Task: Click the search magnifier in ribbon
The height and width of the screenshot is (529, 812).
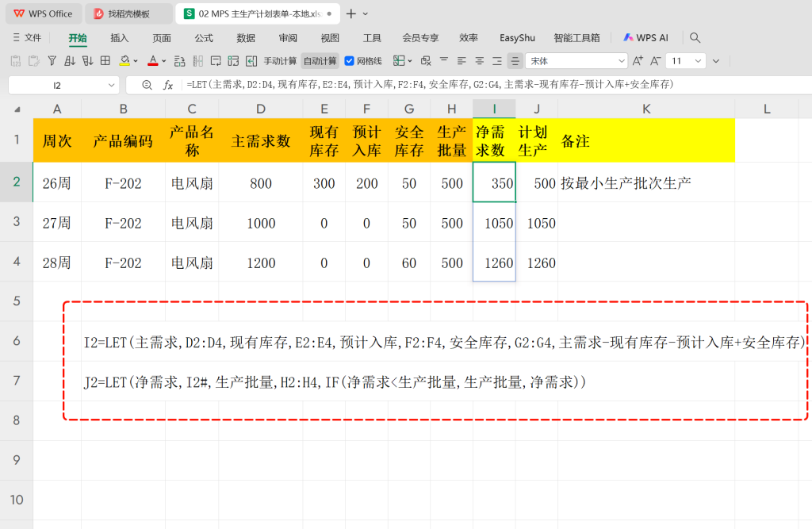Action: click(695, 38)
